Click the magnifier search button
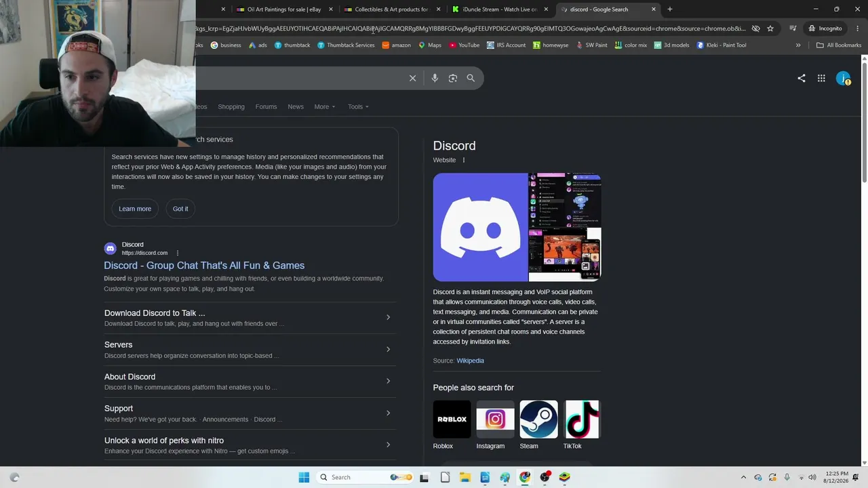The image size is (868, 488). click(x=471, y=78)
